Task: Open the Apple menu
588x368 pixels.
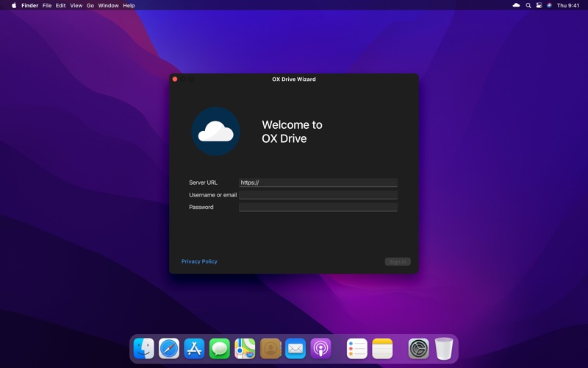Action: 13,5
